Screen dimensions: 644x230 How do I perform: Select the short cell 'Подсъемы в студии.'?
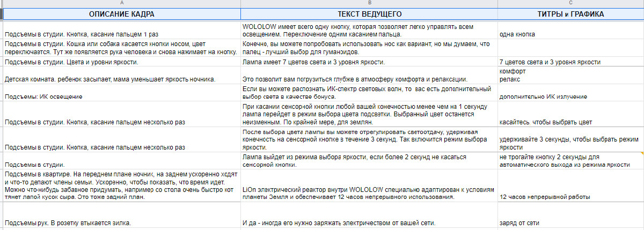coord(122,161)
